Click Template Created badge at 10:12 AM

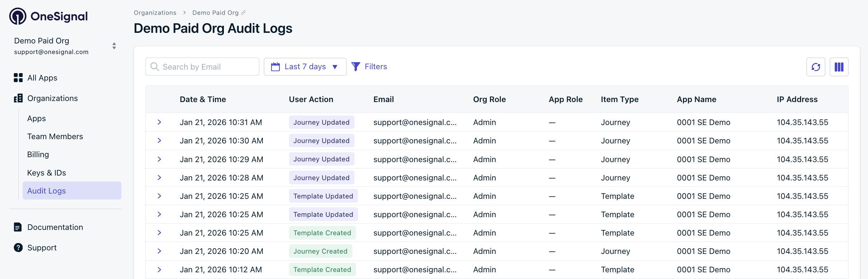pyautogui.click(x=322, y=269)
